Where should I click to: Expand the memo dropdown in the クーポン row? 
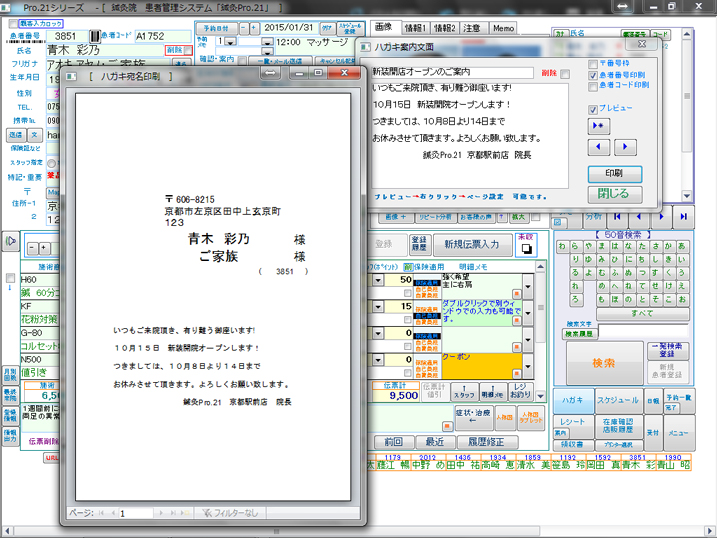coord(528,366)
